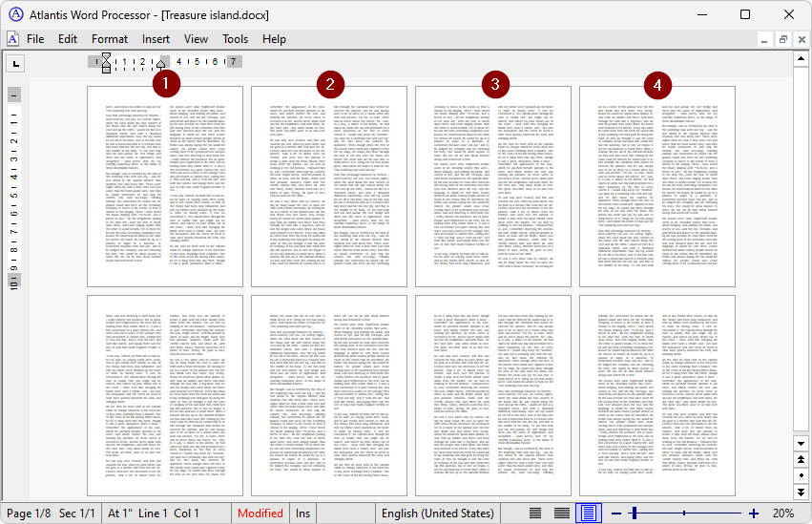Minimize the inner document window
The height and width of the screenshot is (524, 812).
764,39
